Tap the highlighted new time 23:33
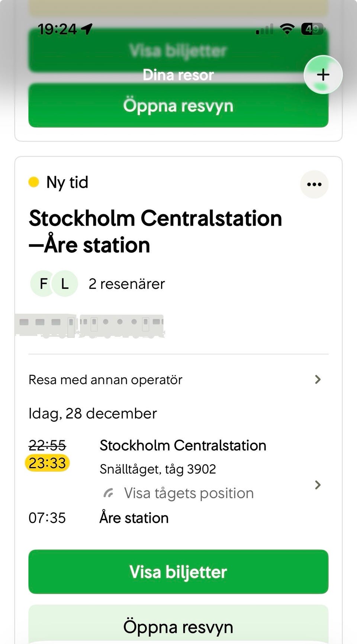Image resolution: width=357 pixels, height=644 pixels. pyautogui.click(x=47, y=463)
